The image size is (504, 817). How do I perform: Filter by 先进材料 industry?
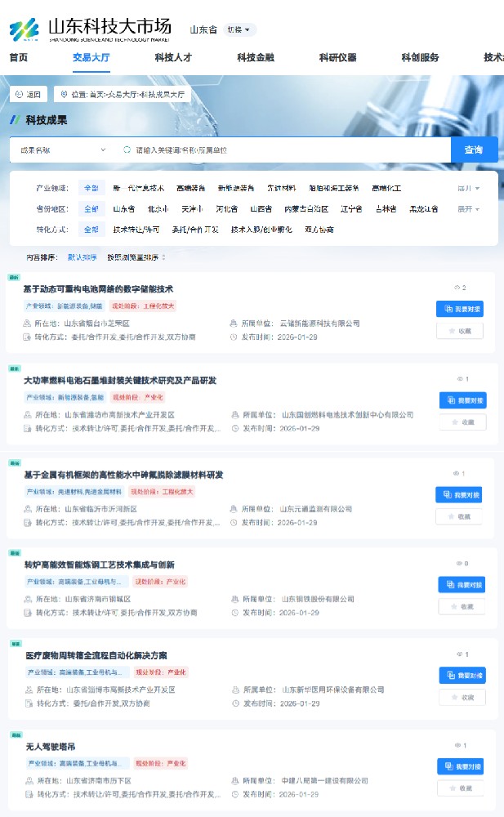pos(282,188)
